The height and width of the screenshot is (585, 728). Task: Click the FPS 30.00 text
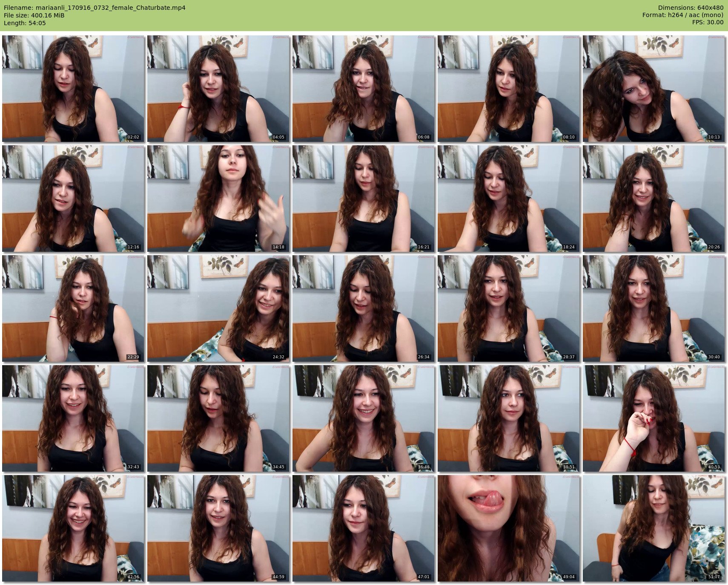tap(708, 23)
